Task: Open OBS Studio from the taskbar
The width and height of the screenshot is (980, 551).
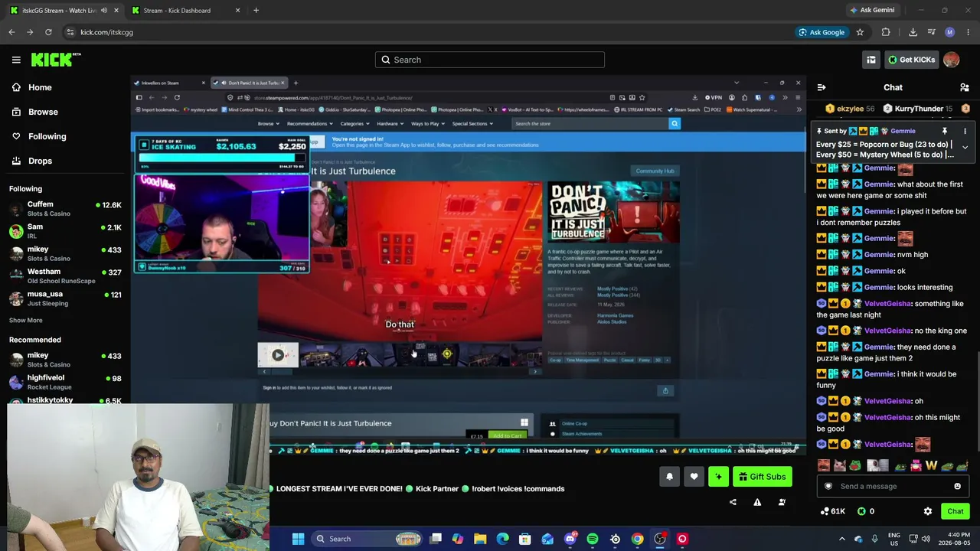Action: click(x=660, y=539)
